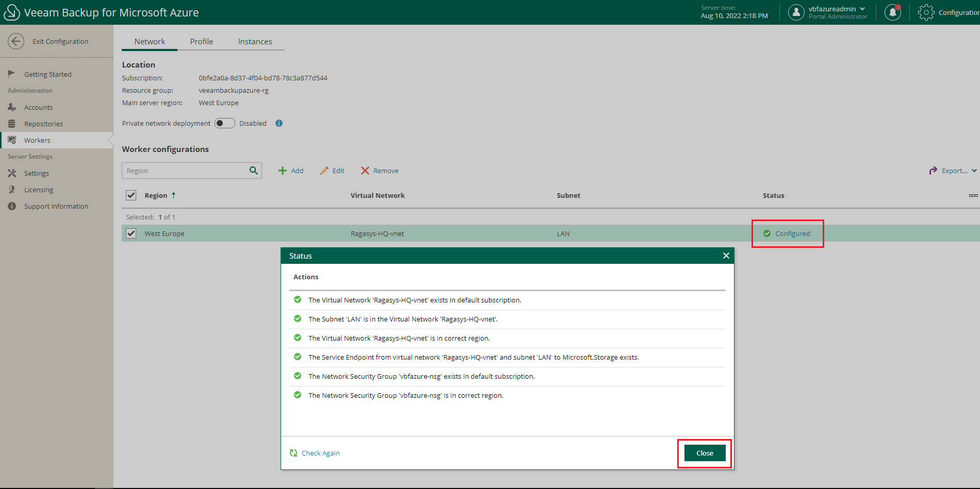Open Support Information in sidebar
The height and width of the screenshot is (489, 980).
click(x=57, y=206)
